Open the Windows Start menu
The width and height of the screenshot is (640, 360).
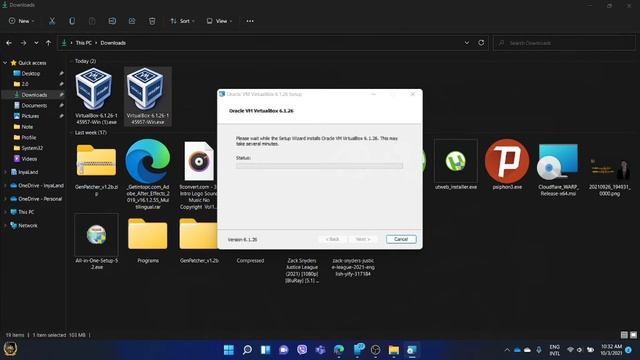[x=229, y=350]
